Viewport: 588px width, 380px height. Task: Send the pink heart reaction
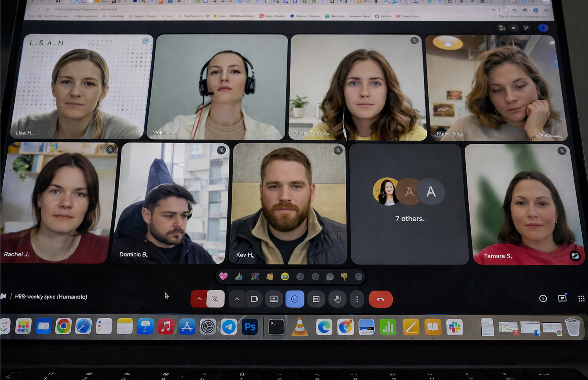pos(223,276)
